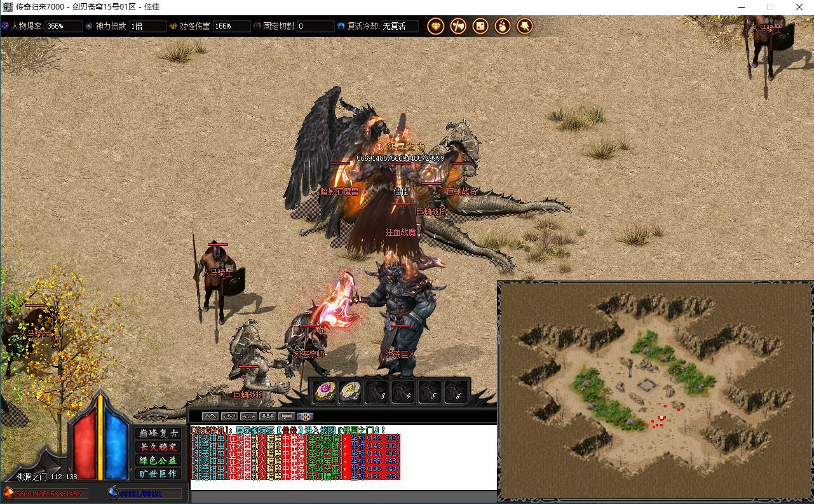Click the window title 传奇归来7000 text
Screen dimensions: 814x504
click(x=39, y=6)
